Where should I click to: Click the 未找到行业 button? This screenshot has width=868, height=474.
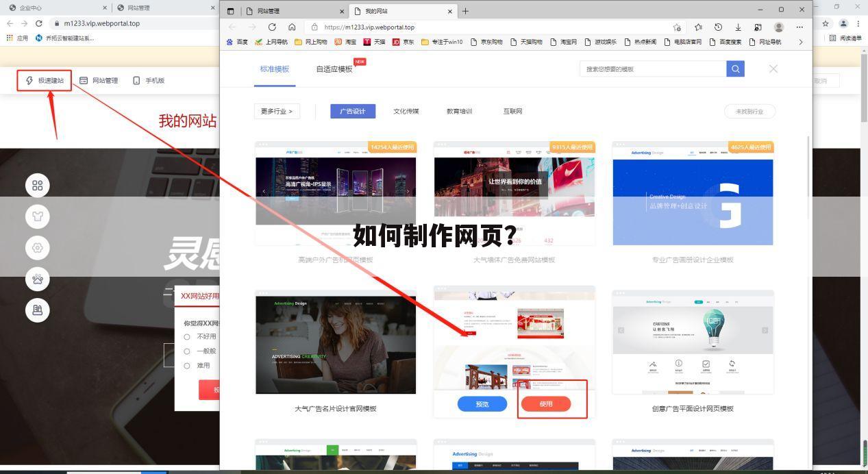[749, 111]
